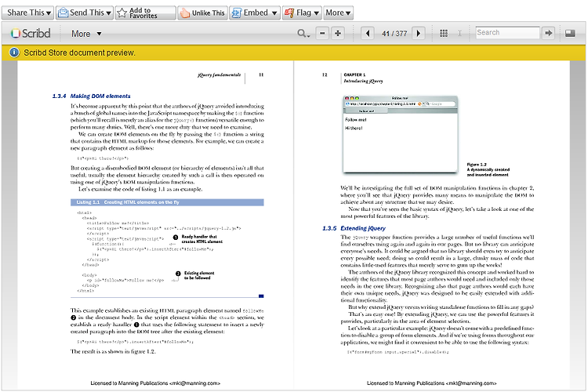Screen dimensions: 588x392
Task: Click left page license footer text
Action: click(x=155, y=383)
